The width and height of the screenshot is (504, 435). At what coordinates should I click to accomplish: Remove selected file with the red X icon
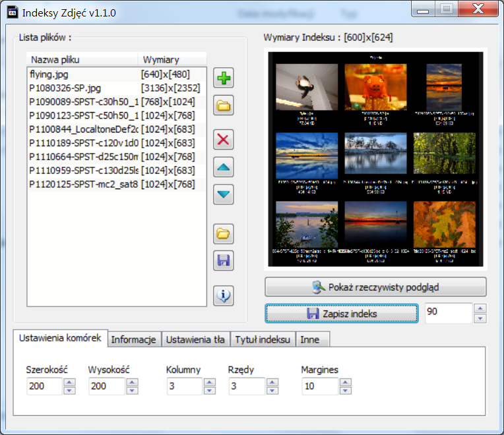(224, 139)
